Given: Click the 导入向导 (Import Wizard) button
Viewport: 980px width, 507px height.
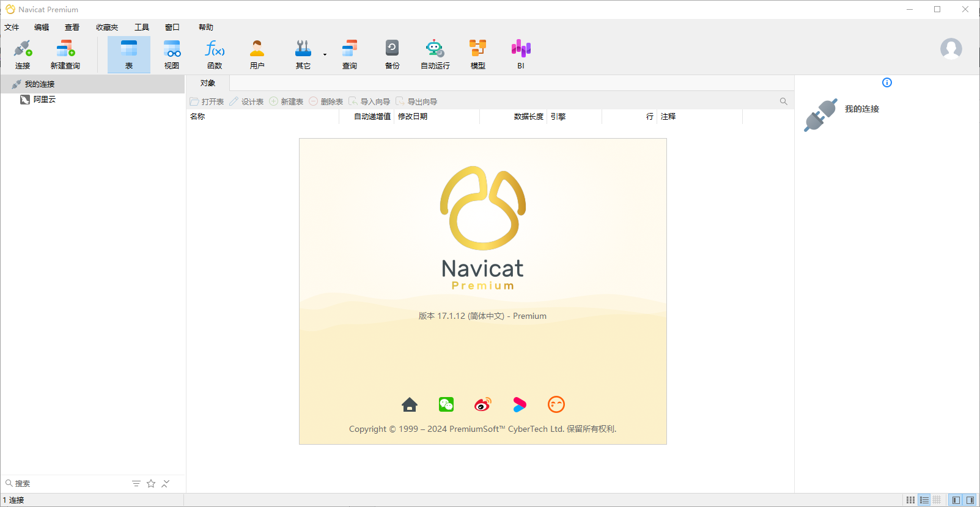Looking at the screenshot, I should point(369,101).
